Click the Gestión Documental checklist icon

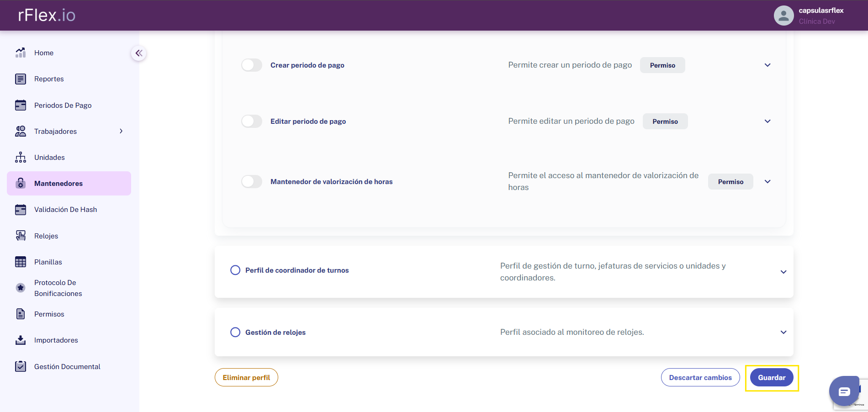pyautogui.click(x=21, y=366)
